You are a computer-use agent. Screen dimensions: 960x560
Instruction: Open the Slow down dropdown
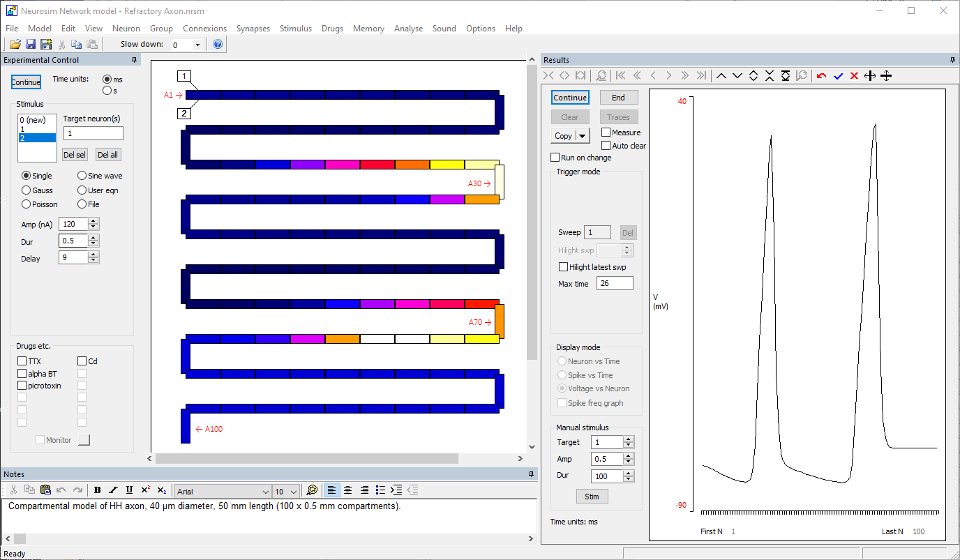(x=197, y=45)
